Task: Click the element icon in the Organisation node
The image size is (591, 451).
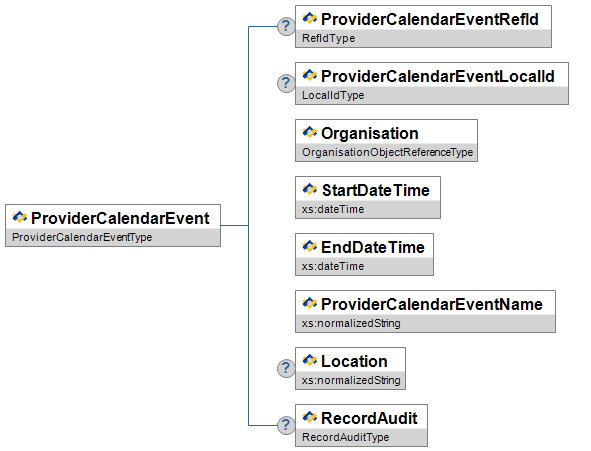Action: tap(310, 132)
